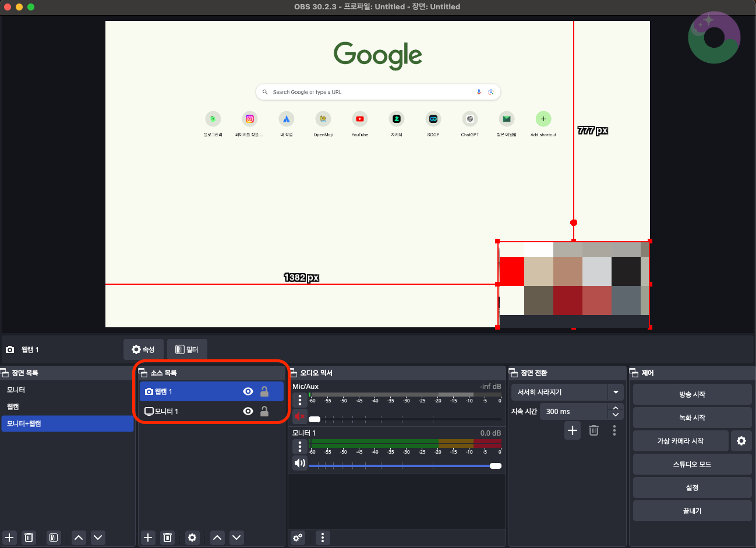Open 필터 filters for the selected source
756x548 pixels.
pyautogui.click(x=187, y=349)
